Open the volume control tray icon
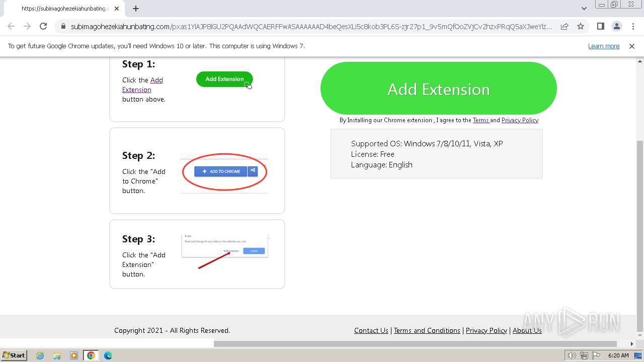This screenshot has height=362, width=644. point(572,355)
